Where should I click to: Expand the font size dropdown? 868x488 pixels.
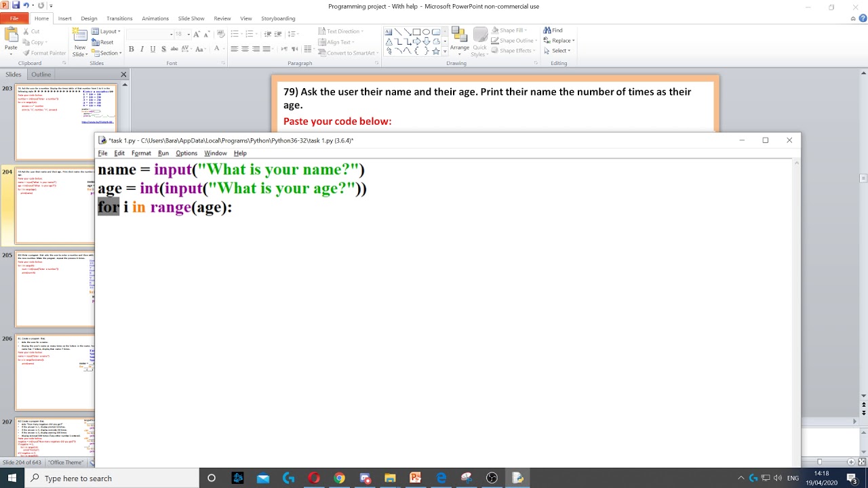click(x=189, y=34)
